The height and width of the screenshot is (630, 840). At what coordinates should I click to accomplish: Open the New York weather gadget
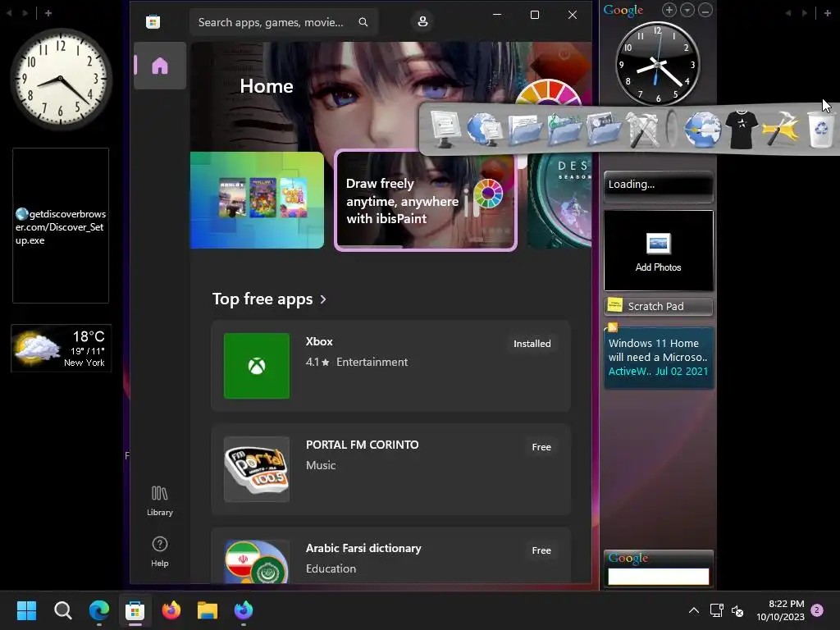pos(61,348)
